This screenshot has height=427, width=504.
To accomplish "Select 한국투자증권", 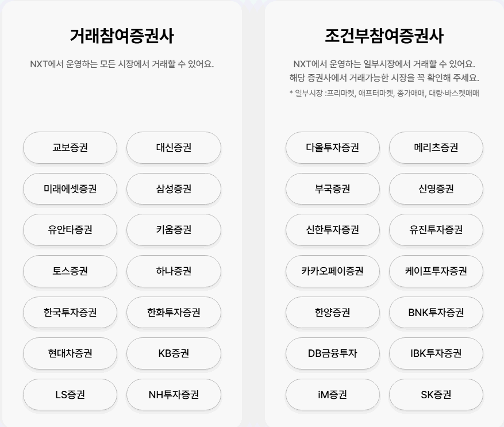I will coord(70,313).
